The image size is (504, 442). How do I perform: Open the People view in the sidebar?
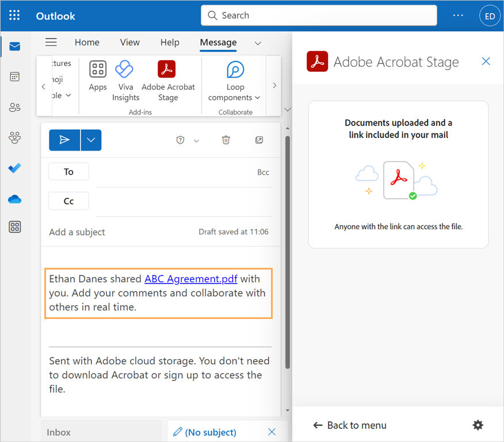click(14, 107)
